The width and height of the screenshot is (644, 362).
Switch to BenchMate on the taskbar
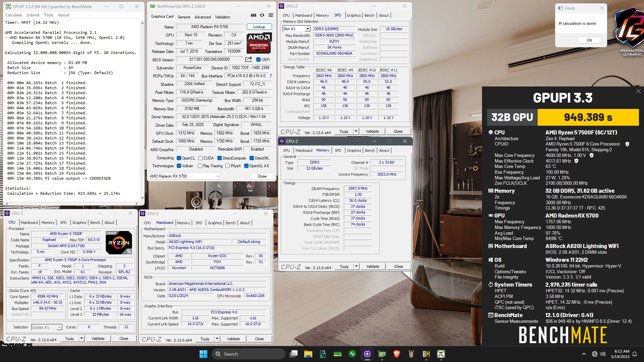click(x=426, y=354)
